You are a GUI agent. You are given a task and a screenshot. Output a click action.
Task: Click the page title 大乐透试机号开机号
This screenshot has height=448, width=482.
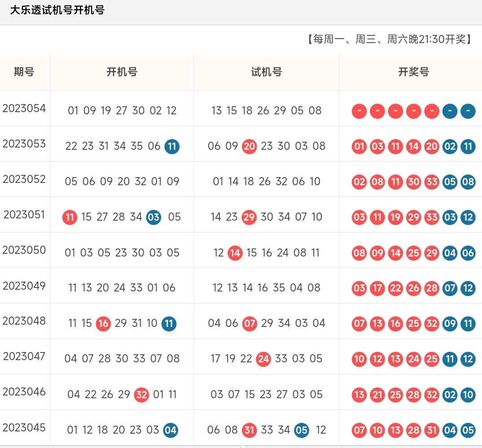coord(57,10)
